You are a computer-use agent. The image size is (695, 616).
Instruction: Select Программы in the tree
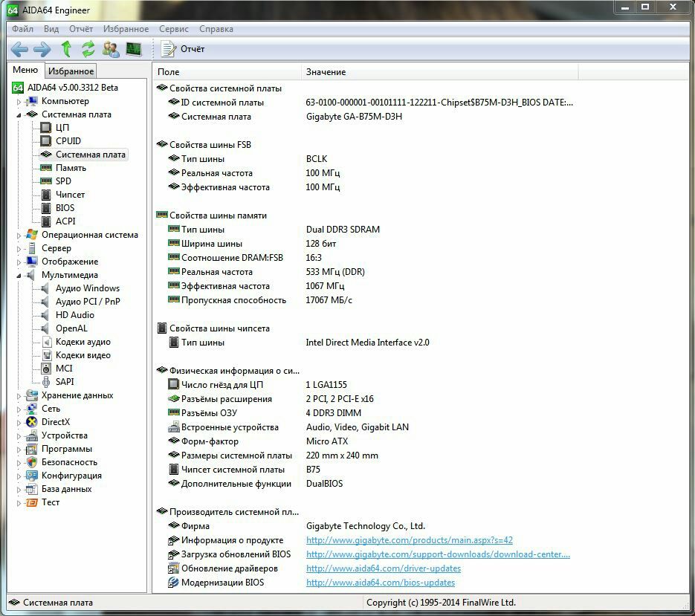click(67, 449)
